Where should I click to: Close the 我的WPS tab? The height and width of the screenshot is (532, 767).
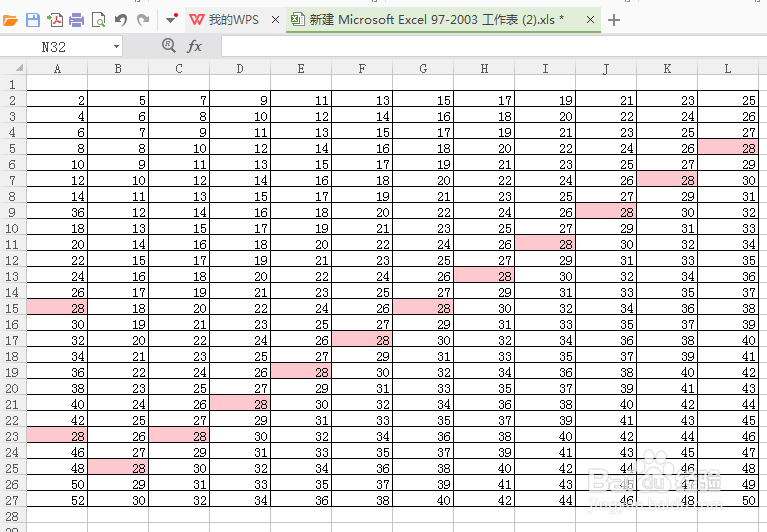click(275, 20)
